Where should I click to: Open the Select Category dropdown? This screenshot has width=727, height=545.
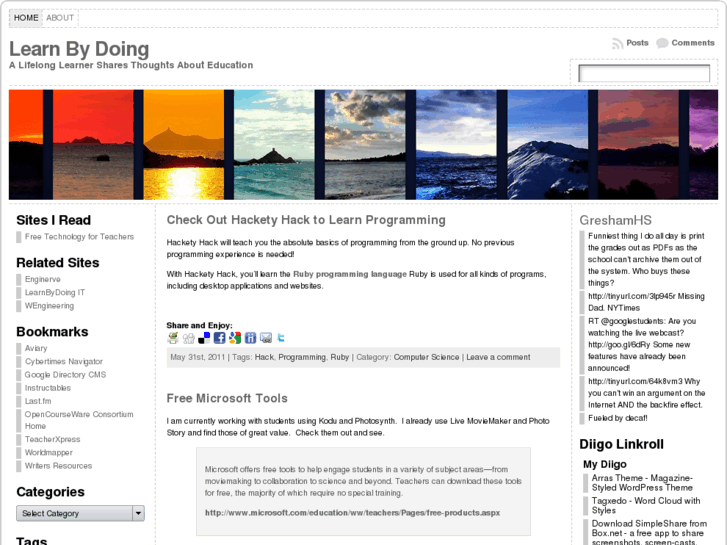point(80,513)
